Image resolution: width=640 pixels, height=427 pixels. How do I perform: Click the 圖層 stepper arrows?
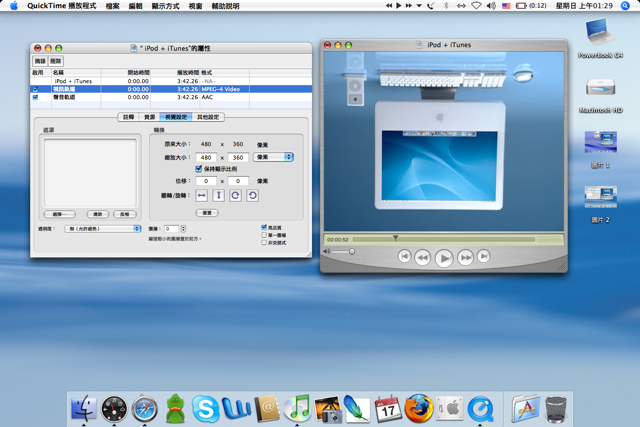click(x=183, y=229)
